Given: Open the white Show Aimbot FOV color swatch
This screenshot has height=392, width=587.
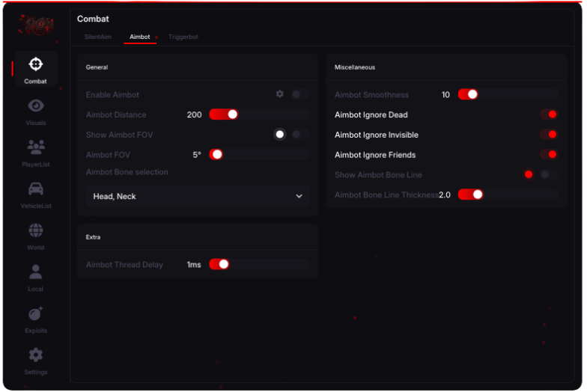Looking at the screenshot, I should [x=280, y=135].
